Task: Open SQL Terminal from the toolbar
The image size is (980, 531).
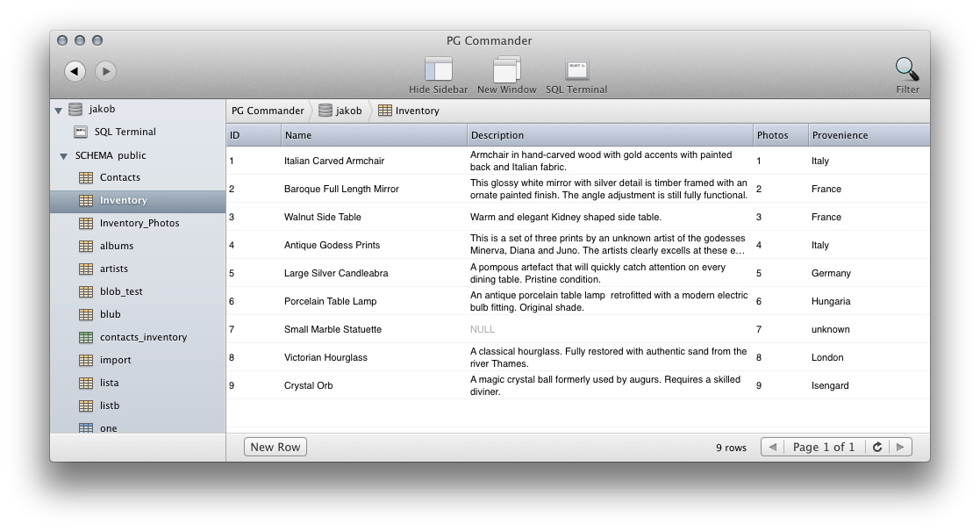Action: pyautogui.click(x=576, y=70)
